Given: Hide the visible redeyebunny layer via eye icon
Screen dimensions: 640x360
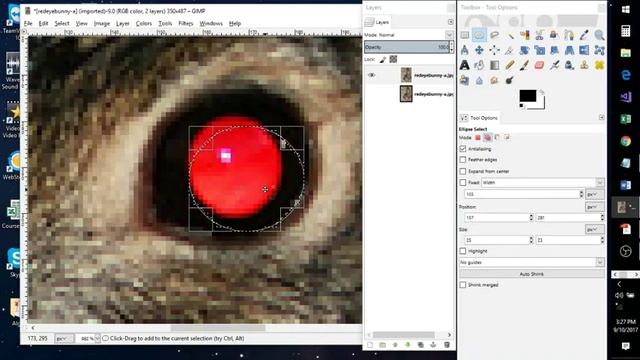Looking at the screenshot, I should click(371, 75).
